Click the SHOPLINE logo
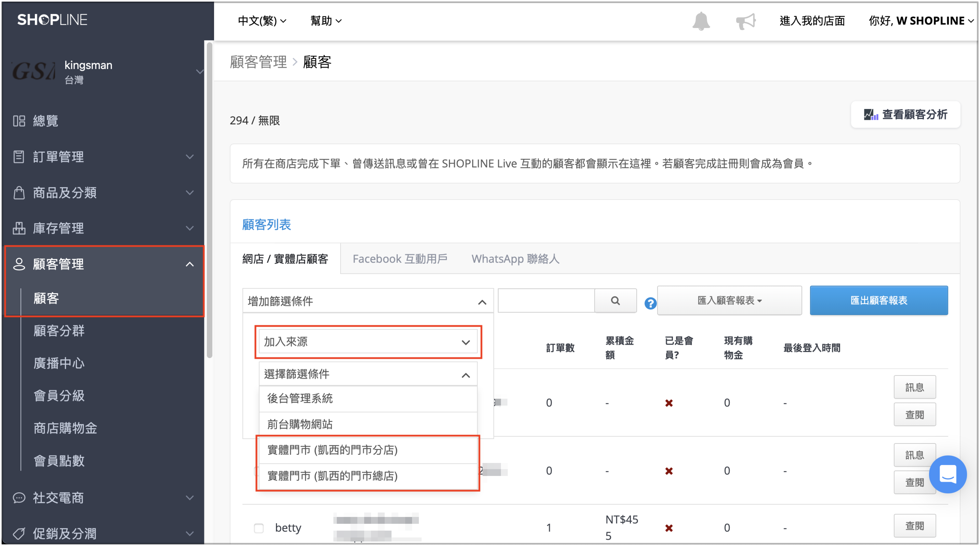The image size is (980, 546). coord(52,20)
